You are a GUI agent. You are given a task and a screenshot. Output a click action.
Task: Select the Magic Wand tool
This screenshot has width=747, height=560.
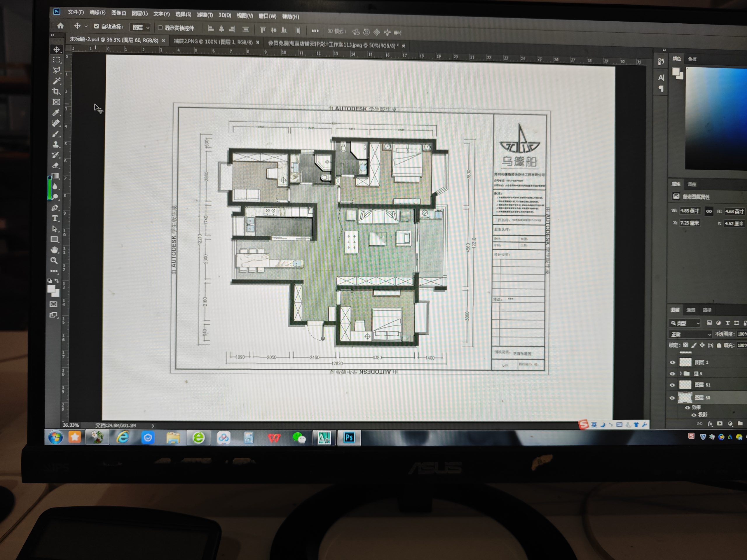pyautogui.click(x=56, y=81)
